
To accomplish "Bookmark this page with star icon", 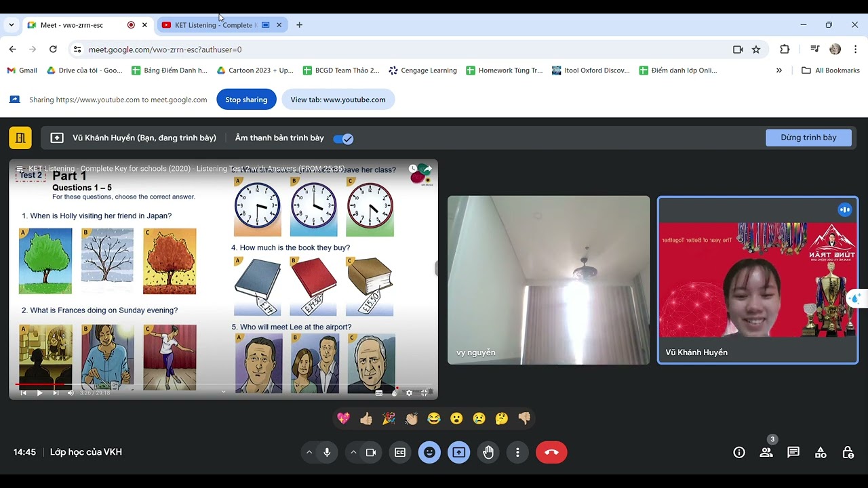I will pos(756,49).
